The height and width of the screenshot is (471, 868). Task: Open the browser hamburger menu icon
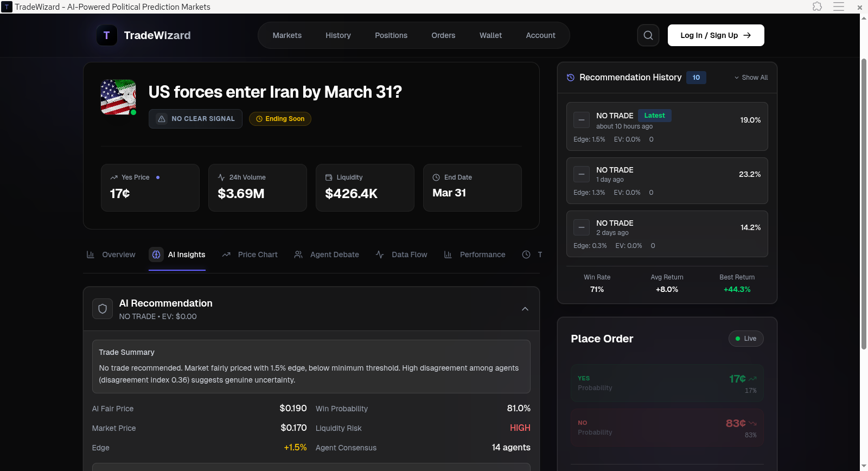839,7
